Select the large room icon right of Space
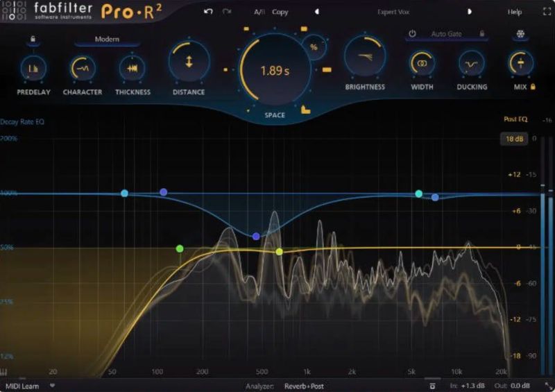The height and width of the screenshot is (392, 555). coord(327,70)
